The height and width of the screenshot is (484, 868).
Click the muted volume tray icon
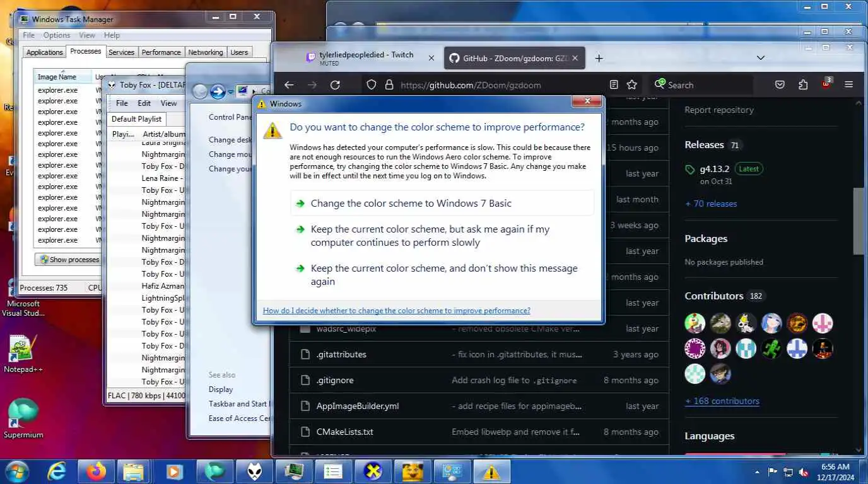804,472
